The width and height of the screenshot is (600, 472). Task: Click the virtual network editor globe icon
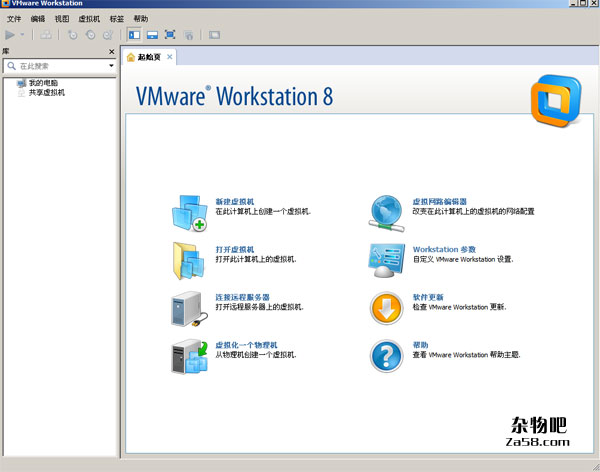pos(386,213)
